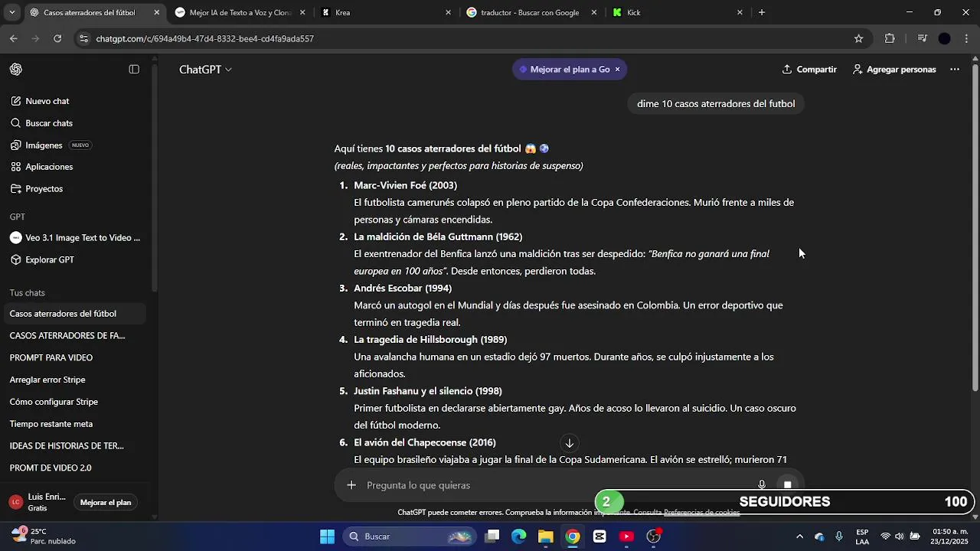This screenshot has height=551, width=980.
Task: Open media control icon in toolbar
Action: [x=923, y=38]
